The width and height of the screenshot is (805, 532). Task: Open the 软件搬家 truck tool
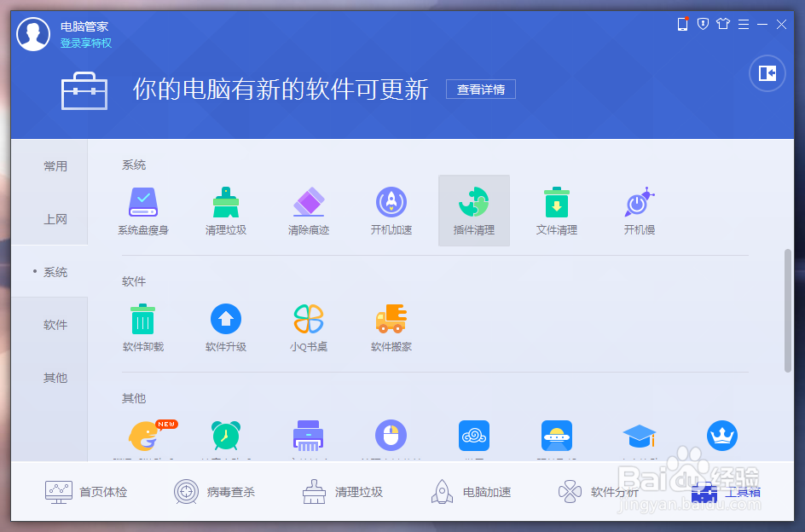(391, 327)
